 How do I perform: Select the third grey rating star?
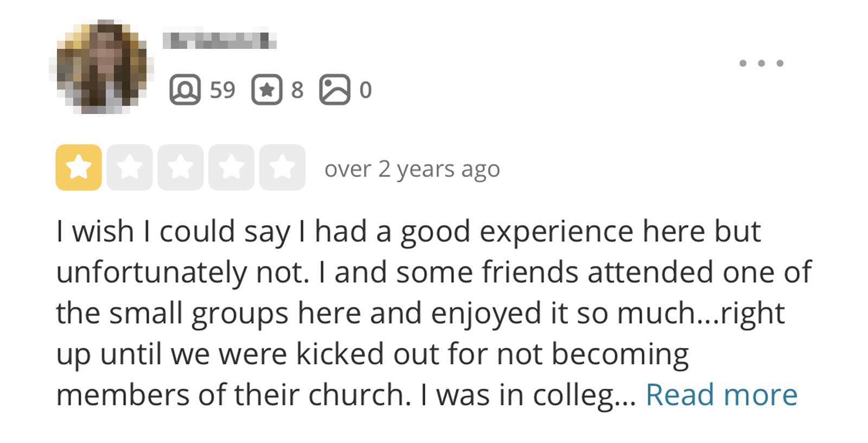tap(181, 167)
